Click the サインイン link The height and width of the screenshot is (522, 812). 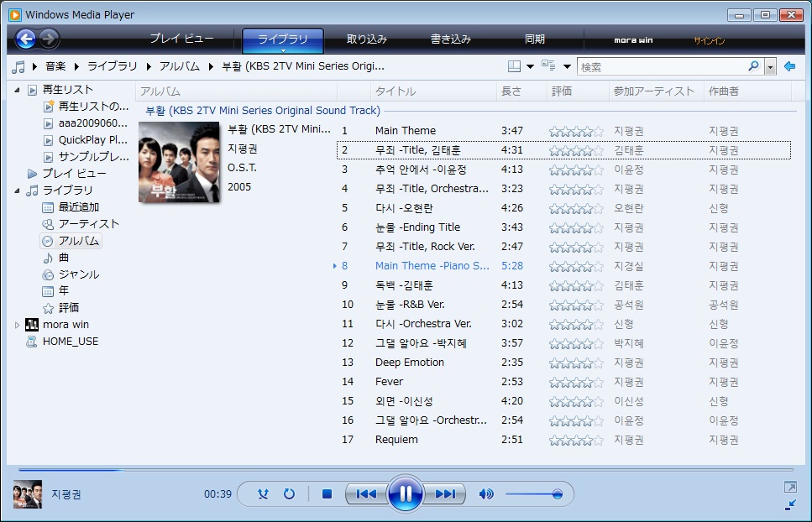[x=710, y=40]
